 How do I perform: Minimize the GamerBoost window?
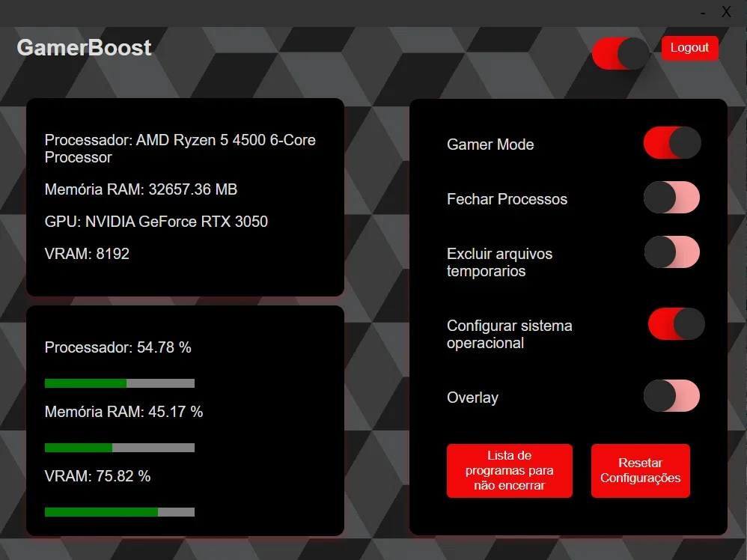[703, 13]
